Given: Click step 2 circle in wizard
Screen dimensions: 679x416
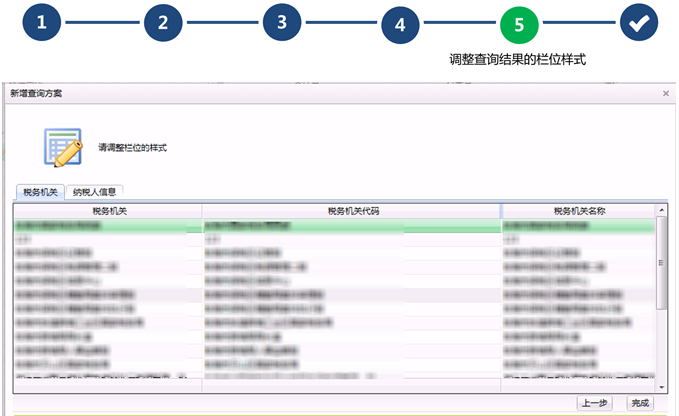Looking at the screenshot, I should point(162,23).
